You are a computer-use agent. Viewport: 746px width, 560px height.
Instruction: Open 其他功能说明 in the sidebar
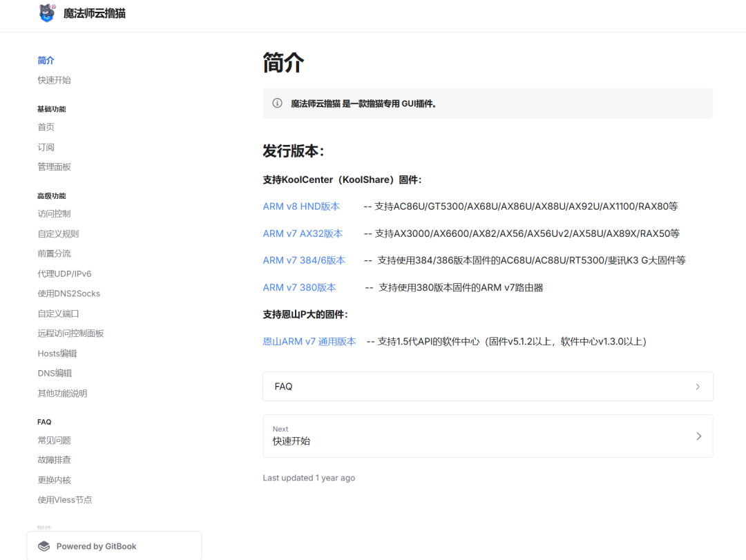(x=62, y=393)
